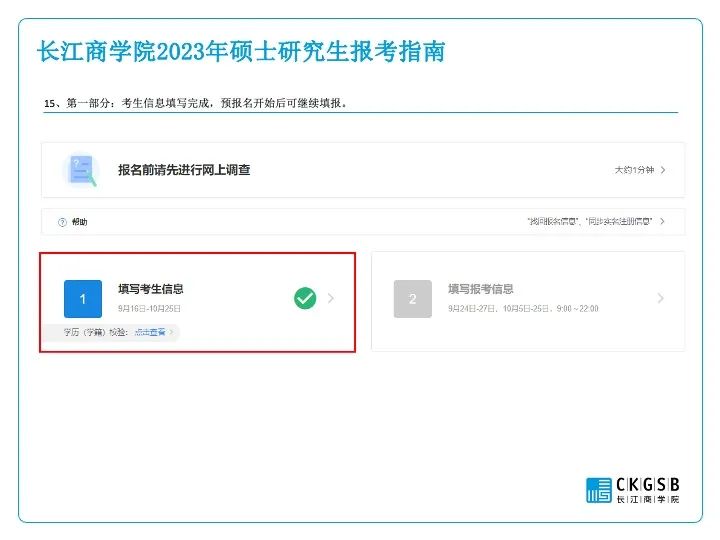Open 填写考生信息 card chevron
This screenshot has height=540, width=720.
point(331,298)
